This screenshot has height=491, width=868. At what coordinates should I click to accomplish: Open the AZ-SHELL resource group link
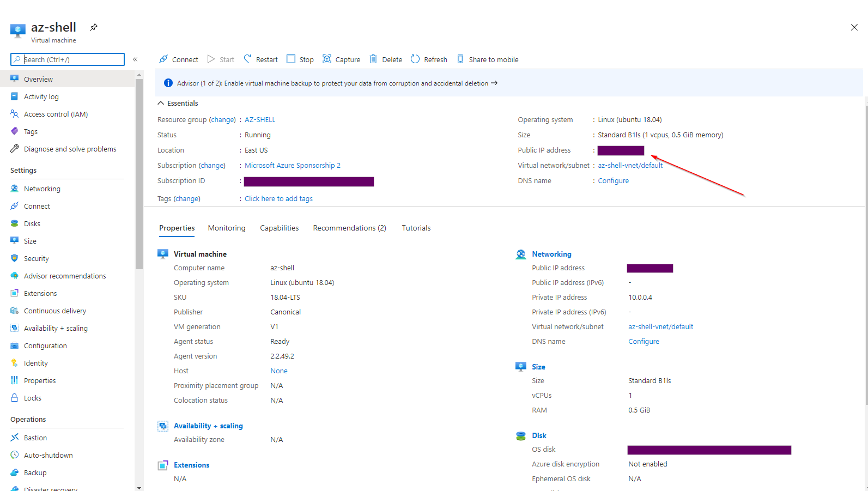tap(260, 120)
